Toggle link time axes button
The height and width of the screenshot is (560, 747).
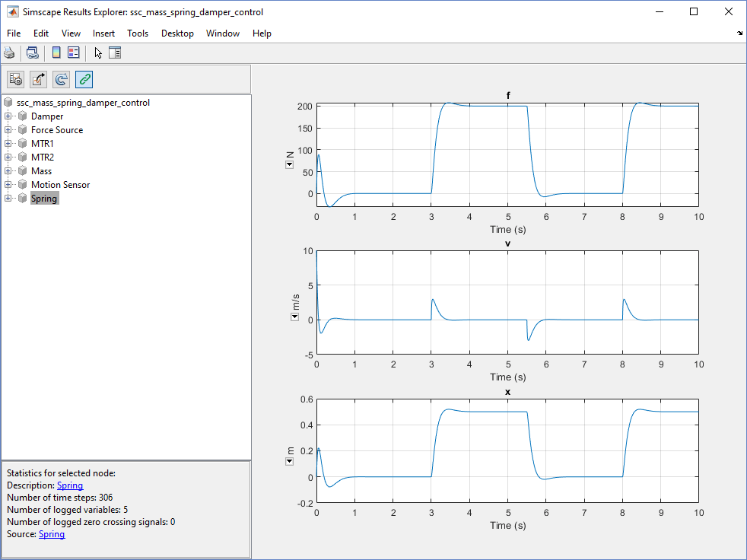tap(84, 79)
